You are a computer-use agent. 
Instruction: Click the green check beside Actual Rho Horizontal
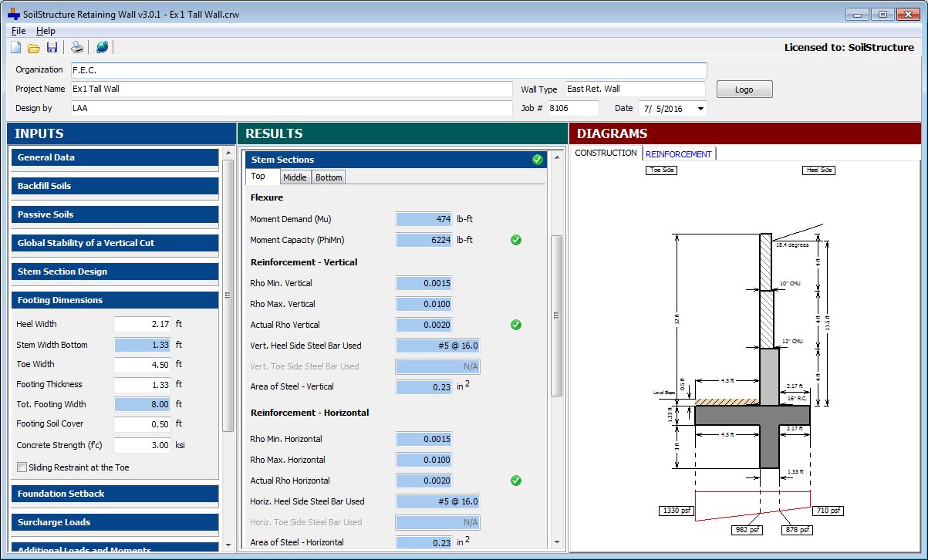[x=515, y=481]
